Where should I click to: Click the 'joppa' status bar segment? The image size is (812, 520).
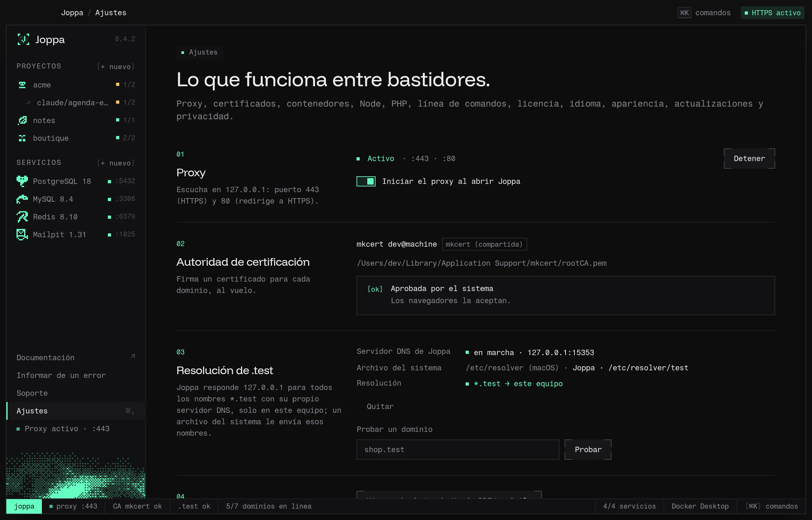click(x=24, y=506)
